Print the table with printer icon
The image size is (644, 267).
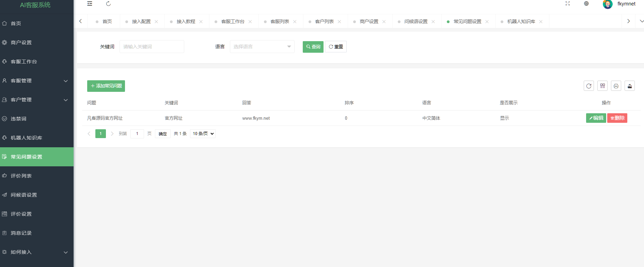[616, 86]
